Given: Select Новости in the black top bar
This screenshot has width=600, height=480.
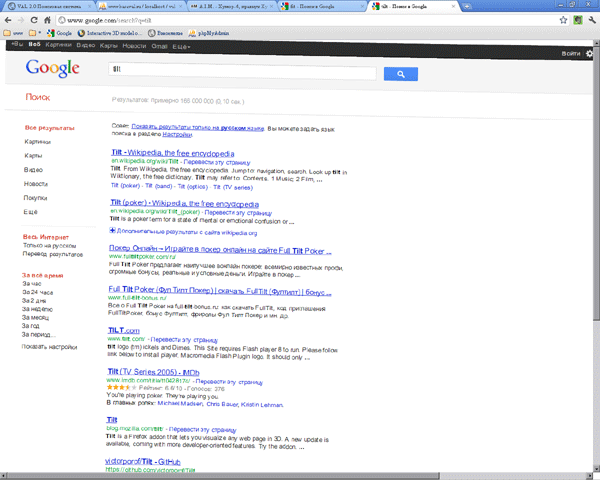Looking at the screenshot, I should [134, 46].
